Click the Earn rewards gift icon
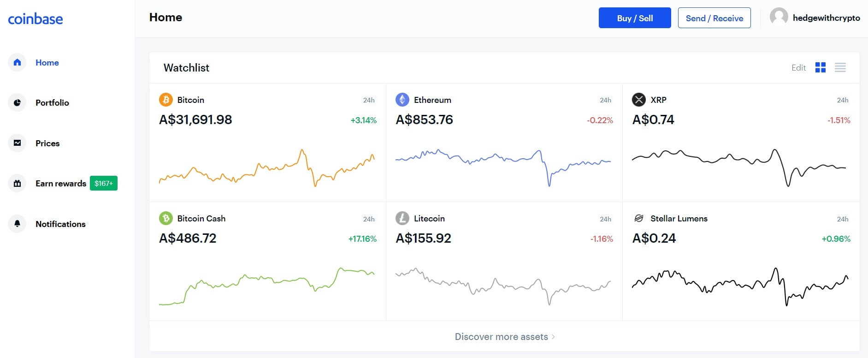This screenshot has width=868, height=358. pos(17,183)
